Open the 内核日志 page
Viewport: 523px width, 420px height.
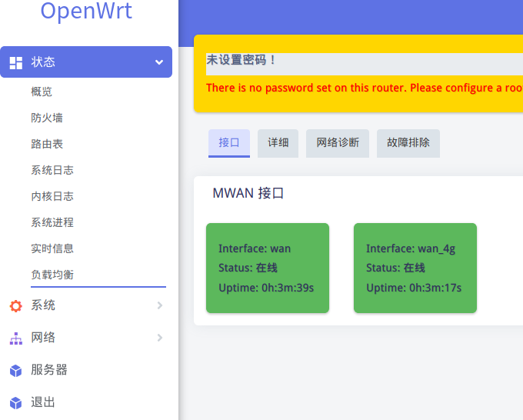(x=52, y=196)
